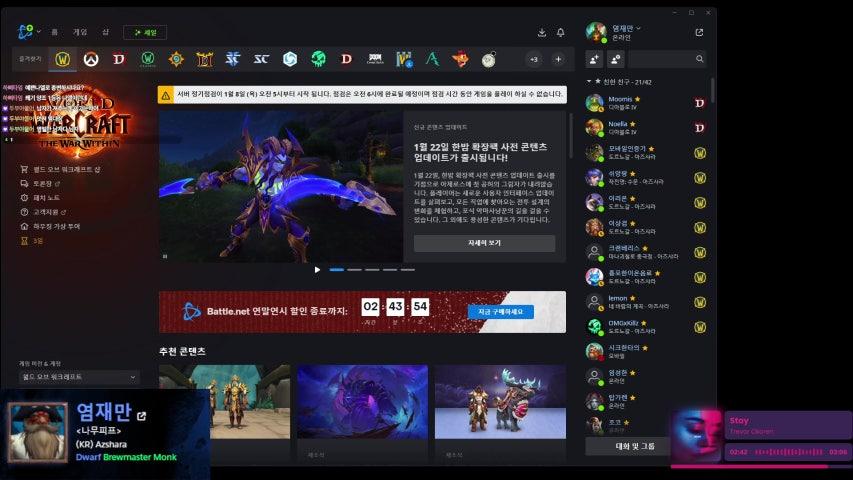The width and height of the screenshot is (853, 480).
Task: Select the Heroes of the Storm icon
Action: click(290, 59)
